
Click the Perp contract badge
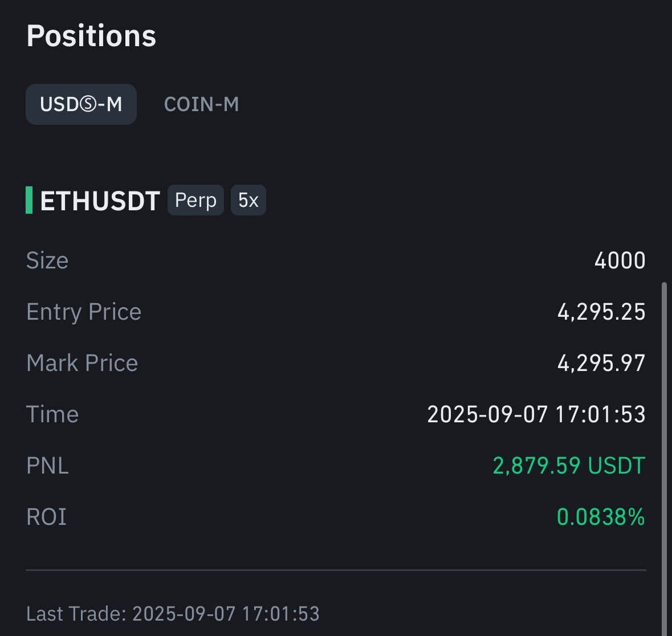196,201
